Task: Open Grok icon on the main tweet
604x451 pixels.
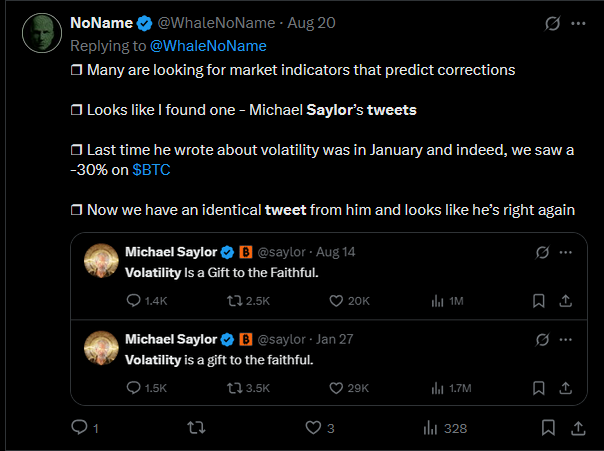Action: [551, 22]
